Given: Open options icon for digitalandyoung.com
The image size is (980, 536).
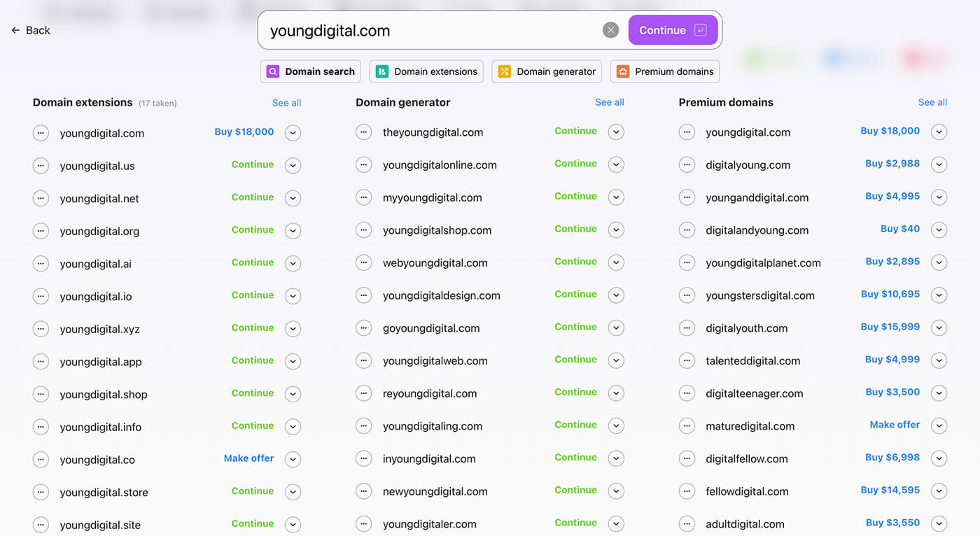Looking at the screenshot, I should (687, 230).
